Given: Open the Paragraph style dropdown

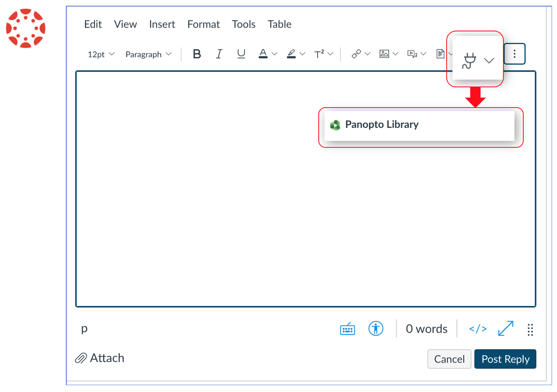Looking at the screenshot, I should pos(149,54).
